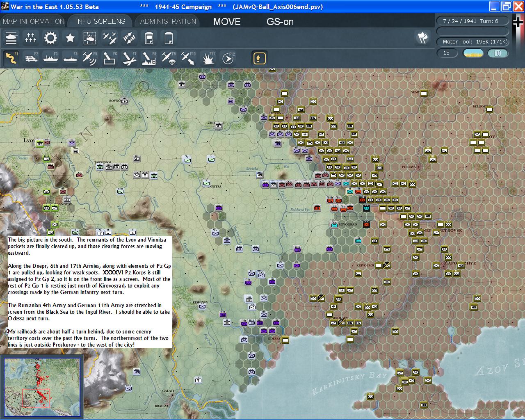Viewport: 525px width, 420px height.
Task: Open the air doctrine aircraft screen
Action: coord(110,38)
